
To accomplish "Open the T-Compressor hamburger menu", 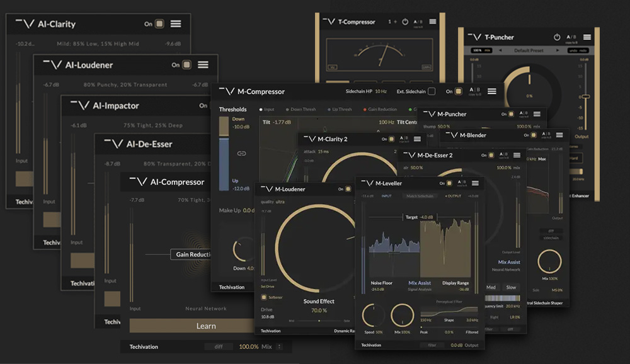I will point(433,21).
